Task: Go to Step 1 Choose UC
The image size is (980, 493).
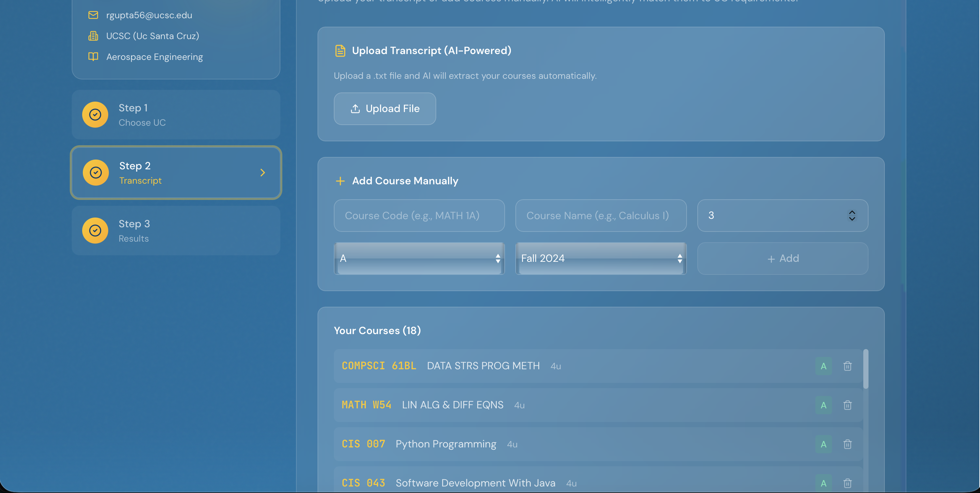Action: (176, 115)
